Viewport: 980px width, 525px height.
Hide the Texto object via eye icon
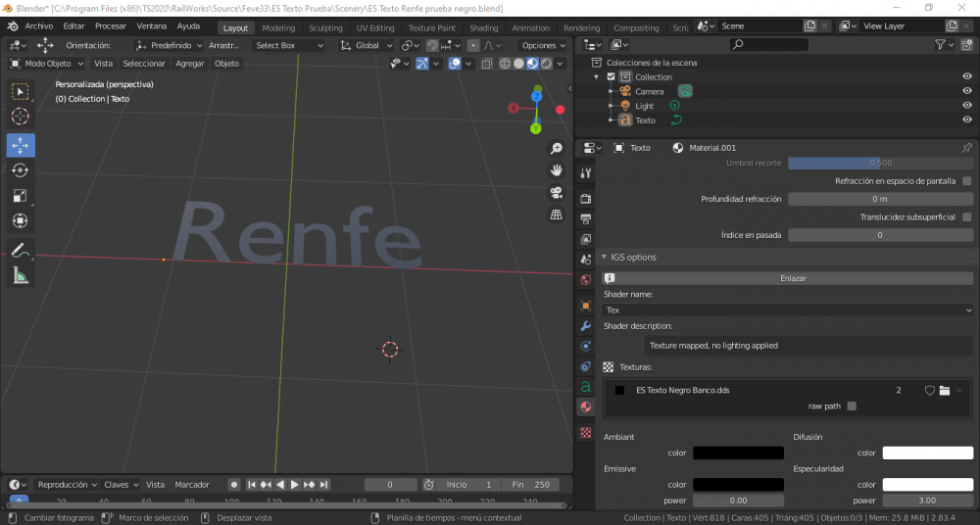pyautogui.click(x=967, y=120)
